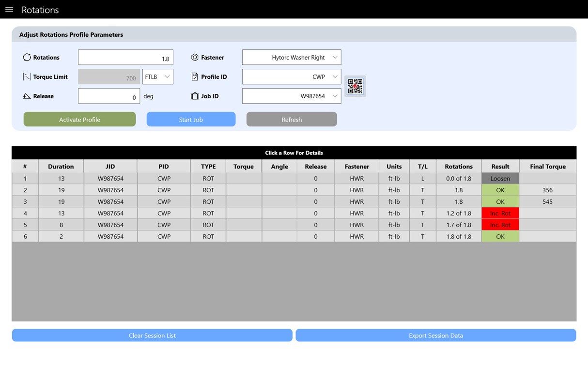
Task: Click the Rotations page title
Action: tap(40, 10)
